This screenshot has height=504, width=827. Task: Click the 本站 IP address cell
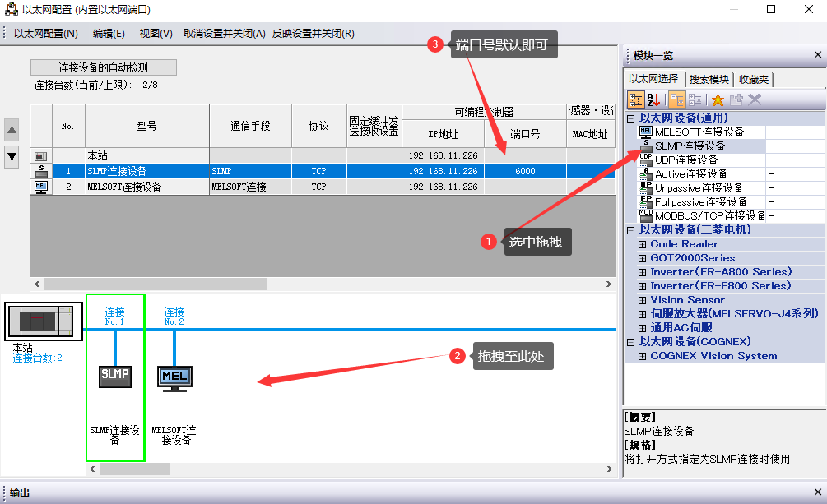pos(443,155)
